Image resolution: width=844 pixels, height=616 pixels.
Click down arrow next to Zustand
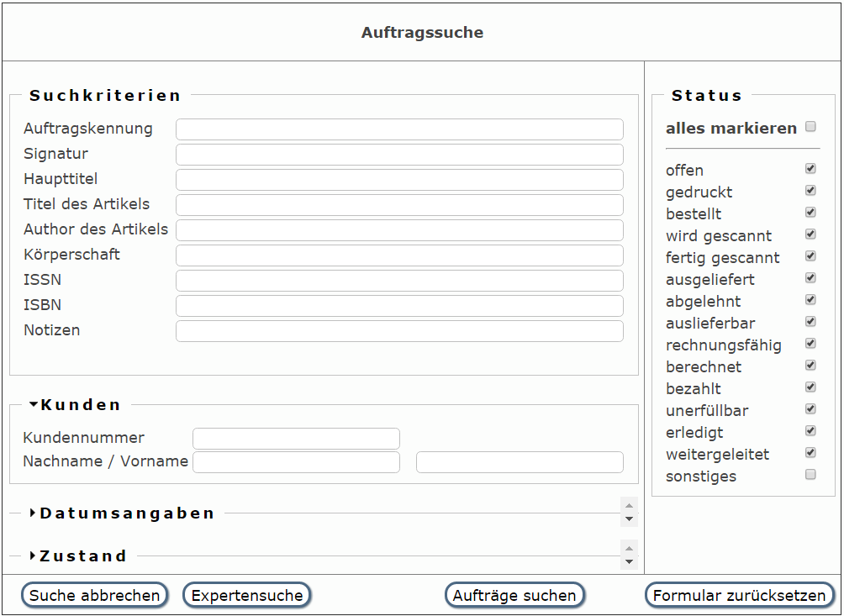[629, 562]
